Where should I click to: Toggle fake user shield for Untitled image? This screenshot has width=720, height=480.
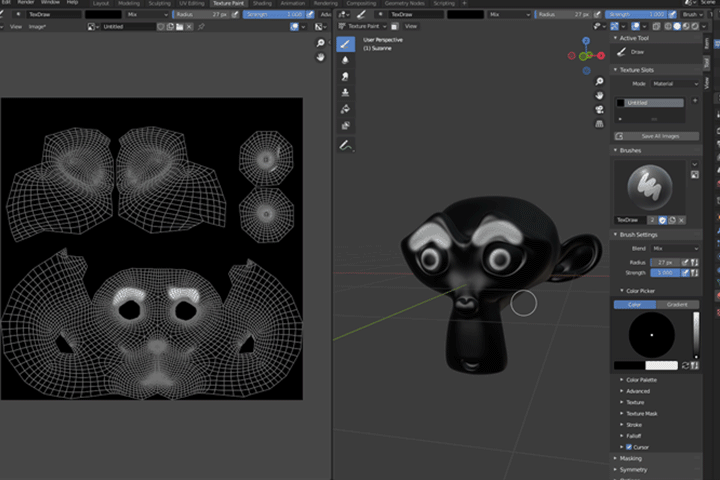point(161,27)
